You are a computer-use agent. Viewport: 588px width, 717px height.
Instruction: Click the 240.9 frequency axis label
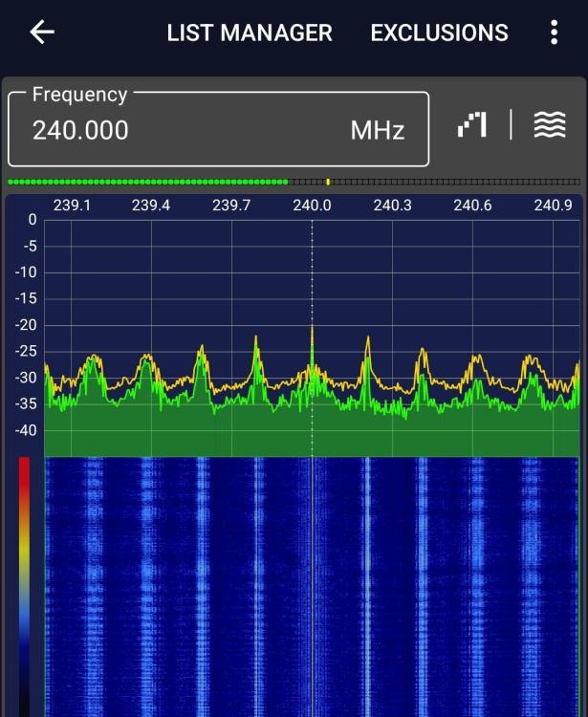(x=554, y=206)
